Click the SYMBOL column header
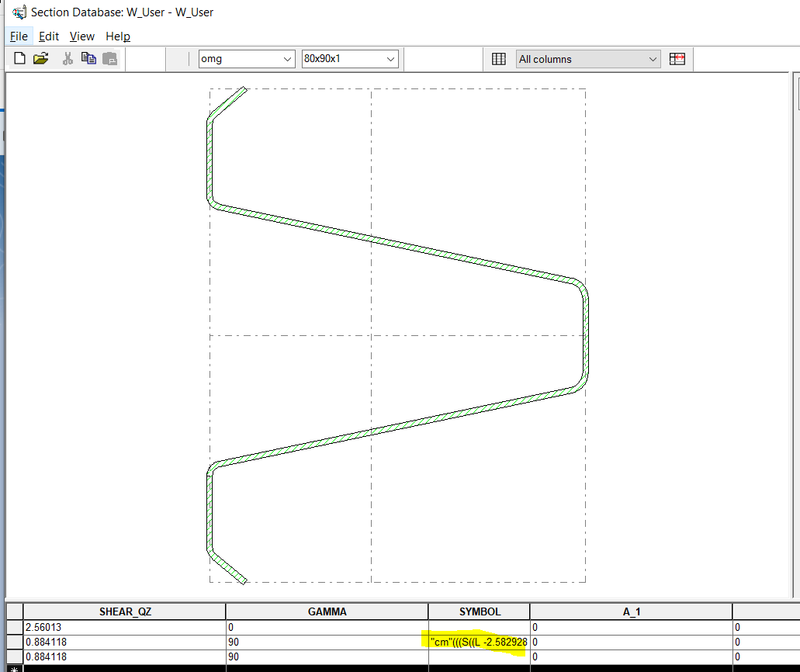The image size is (800, 672). [480, 611]
